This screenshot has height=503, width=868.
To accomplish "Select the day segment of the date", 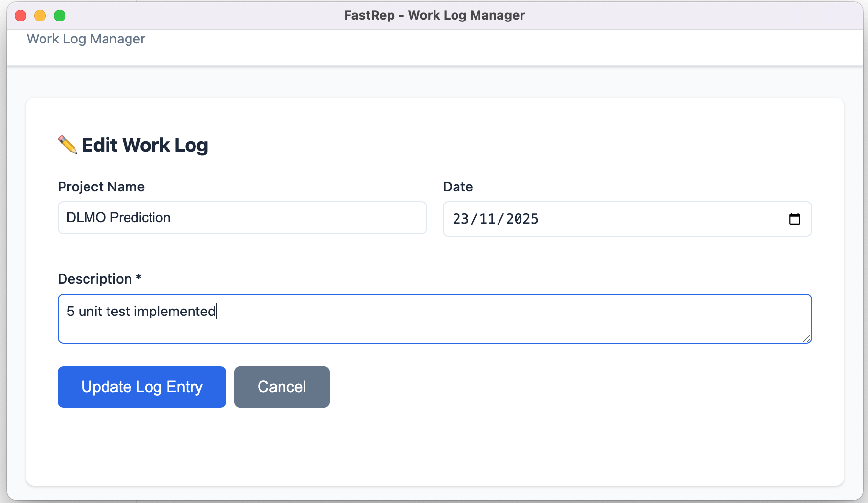I will [x=461, y=219].
